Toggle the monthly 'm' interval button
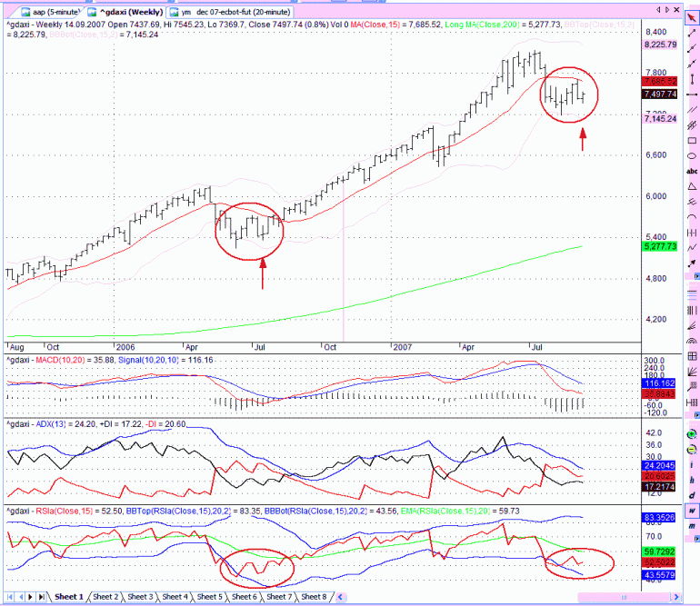The width and height of the screenshot is (700, 606). coord(692,526)
